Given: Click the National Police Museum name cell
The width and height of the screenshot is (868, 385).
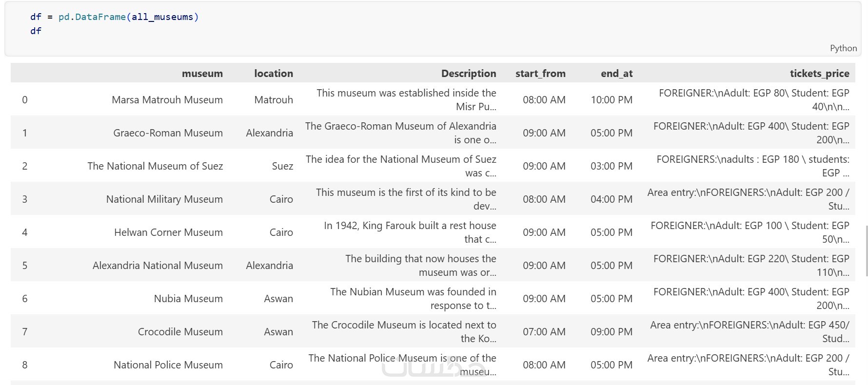Looking at the screenshot, I should click(x=168, y=365).
